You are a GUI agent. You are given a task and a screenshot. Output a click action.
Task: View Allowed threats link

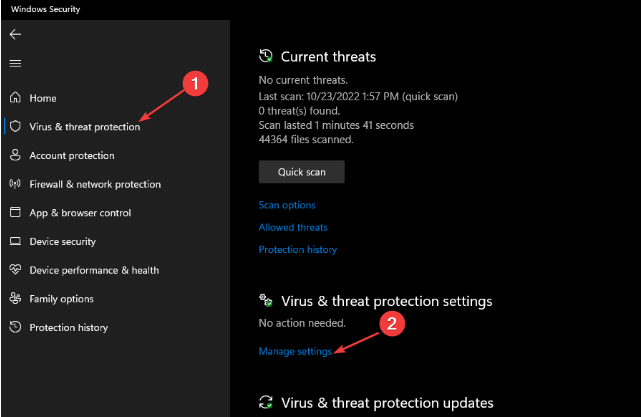click(291, 228)
